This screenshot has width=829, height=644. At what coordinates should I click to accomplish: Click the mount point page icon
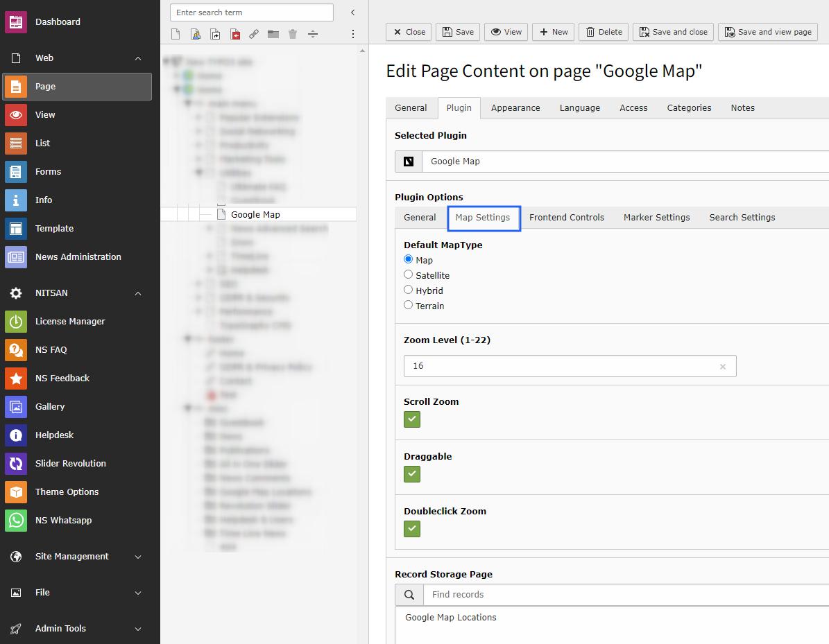pos(235,35)
